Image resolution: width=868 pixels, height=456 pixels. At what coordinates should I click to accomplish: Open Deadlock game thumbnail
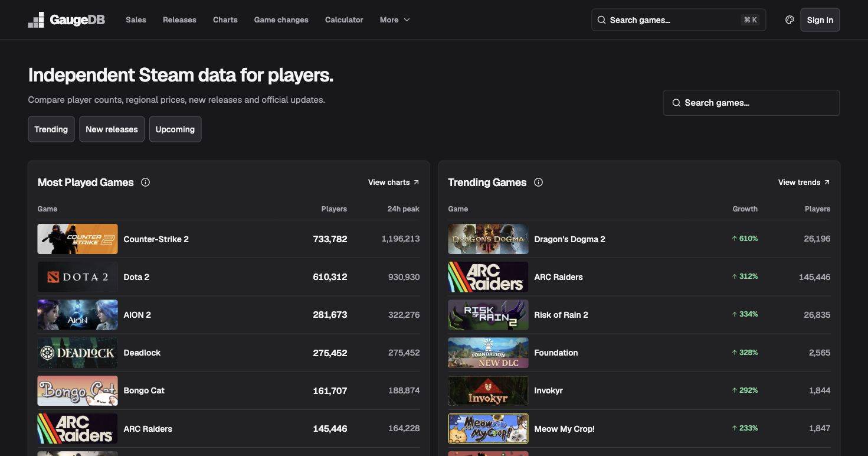(x=77, y=353)
